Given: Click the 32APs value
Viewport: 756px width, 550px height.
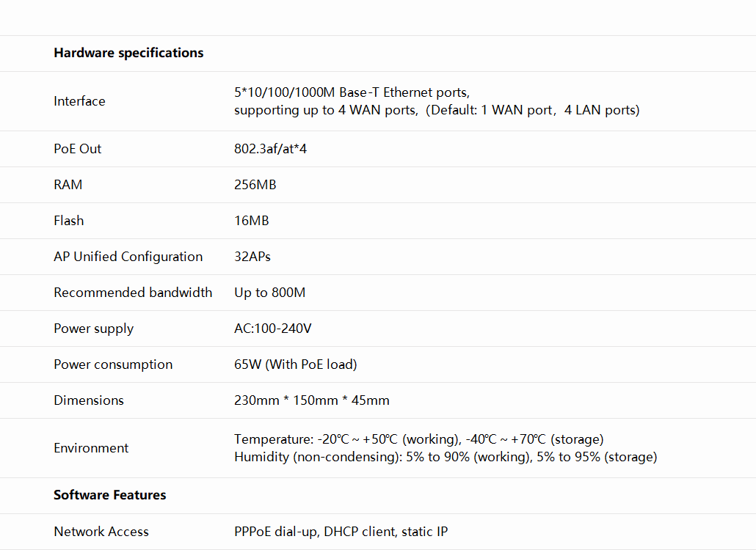Looking at the screenshot, I should point(252,257).
